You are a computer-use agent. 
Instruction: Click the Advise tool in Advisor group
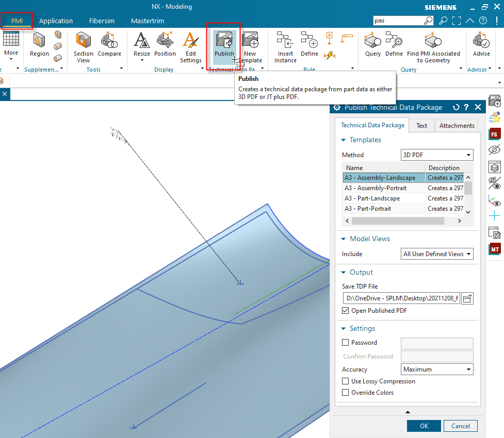click(x=481, y=45)
